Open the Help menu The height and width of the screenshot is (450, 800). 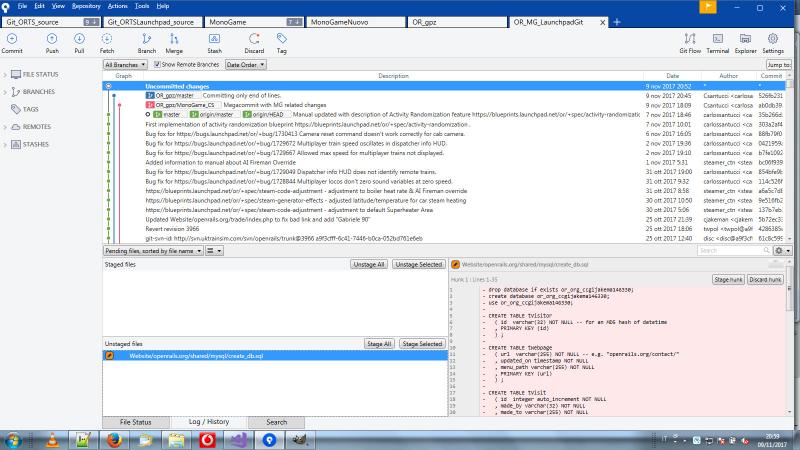click(163, 6)
